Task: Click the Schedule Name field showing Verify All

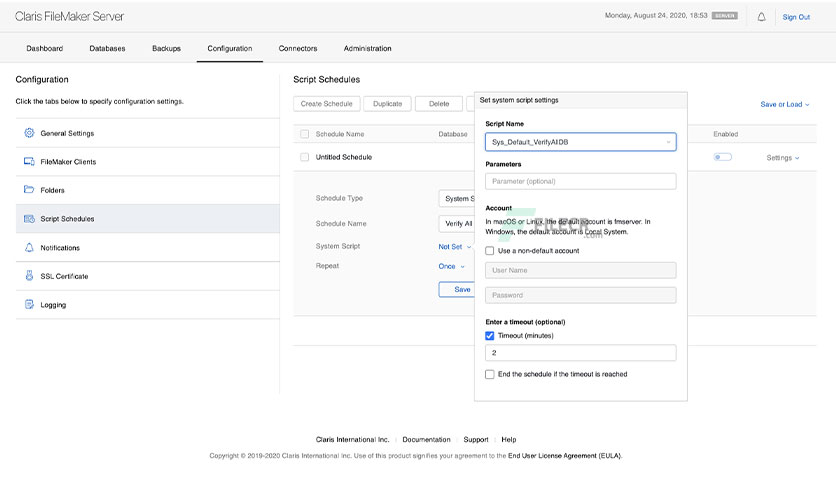Action: tap(456, 224)
